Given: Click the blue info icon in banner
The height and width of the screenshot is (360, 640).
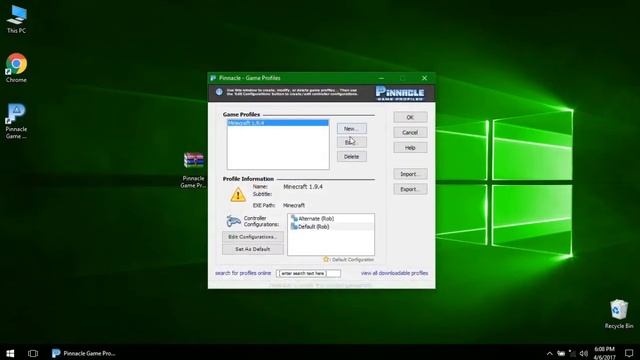Looking at the screenshot, I should [x=219, y=92].
